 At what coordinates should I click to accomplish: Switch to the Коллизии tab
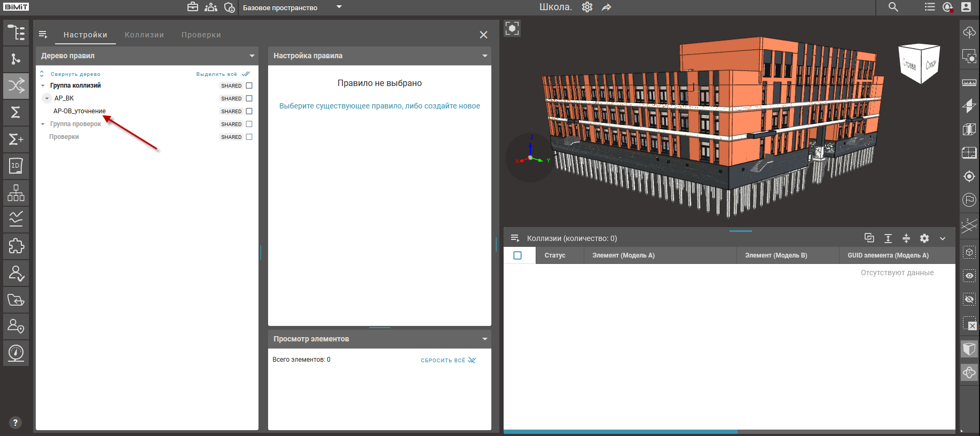pyautogui.click(x=144, y=35)
